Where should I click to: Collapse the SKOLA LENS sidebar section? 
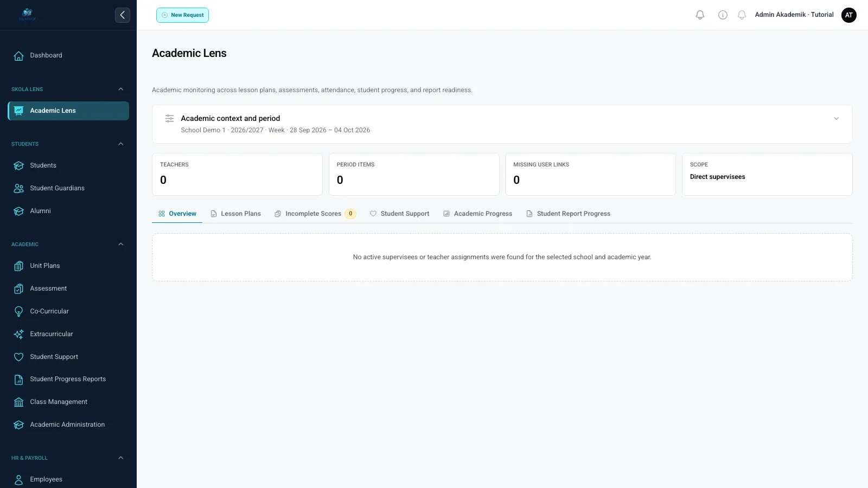point(121,89)
